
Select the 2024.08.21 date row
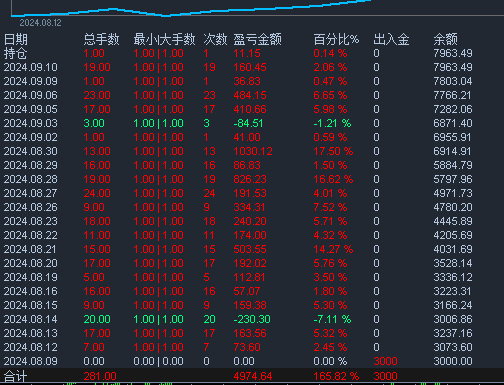point(31,249)
